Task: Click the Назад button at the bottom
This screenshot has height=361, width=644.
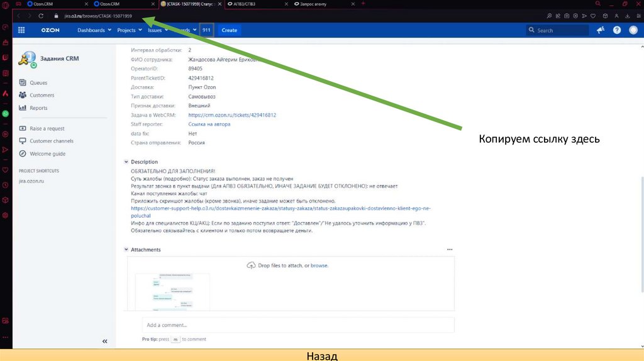Action: pos(322,355)
